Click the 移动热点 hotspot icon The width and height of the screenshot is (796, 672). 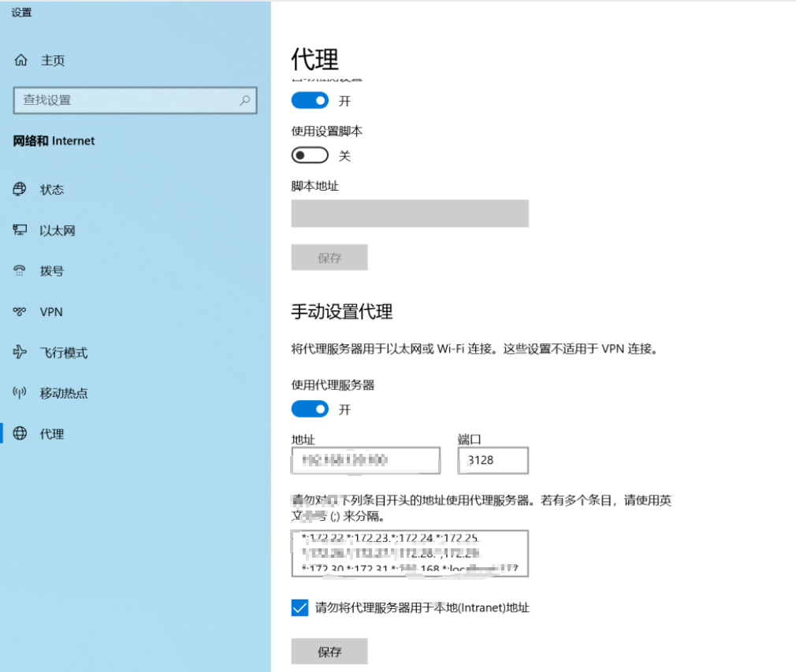(19, 392)
